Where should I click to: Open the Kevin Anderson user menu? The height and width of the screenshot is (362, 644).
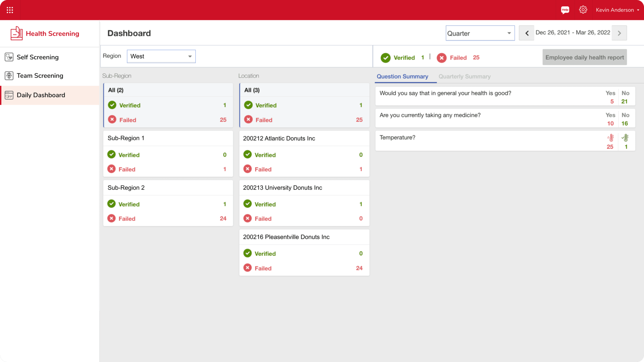617,10
